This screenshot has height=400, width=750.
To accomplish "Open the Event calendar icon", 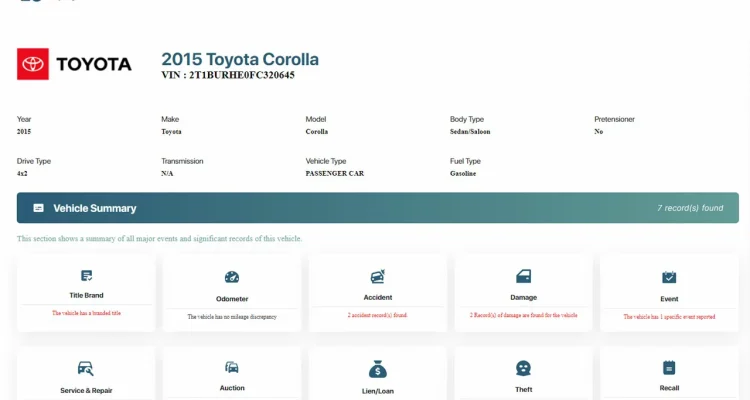I will click(x=669, y=277).
